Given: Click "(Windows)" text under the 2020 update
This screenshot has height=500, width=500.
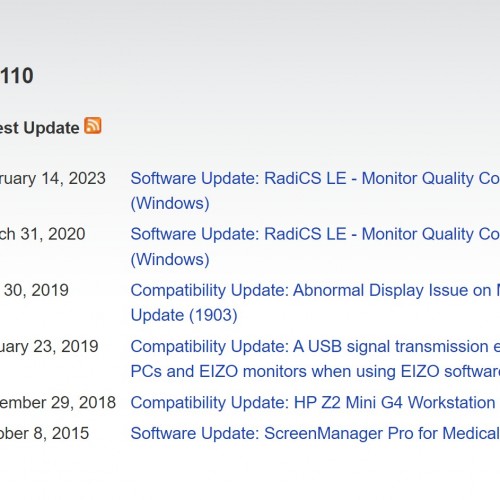Looking at the screenshot, I should click(170, 259).
